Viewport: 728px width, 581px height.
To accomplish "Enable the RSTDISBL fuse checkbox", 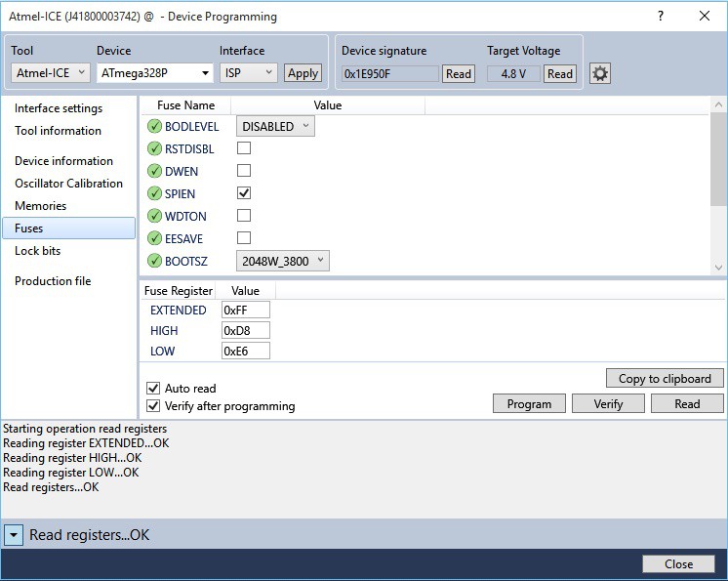I will tap(244, 148).
